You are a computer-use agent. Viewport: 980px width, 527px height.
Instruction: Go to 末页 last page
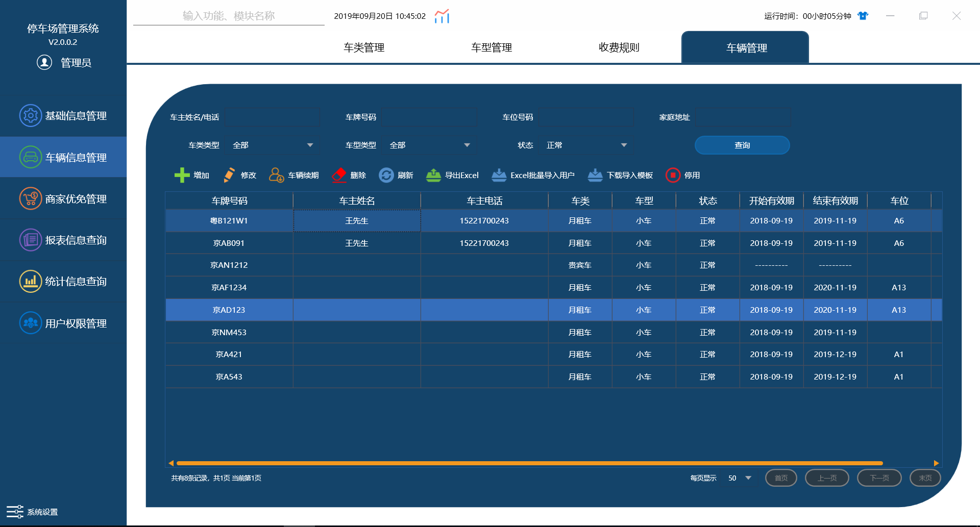[x=925, y=478]
